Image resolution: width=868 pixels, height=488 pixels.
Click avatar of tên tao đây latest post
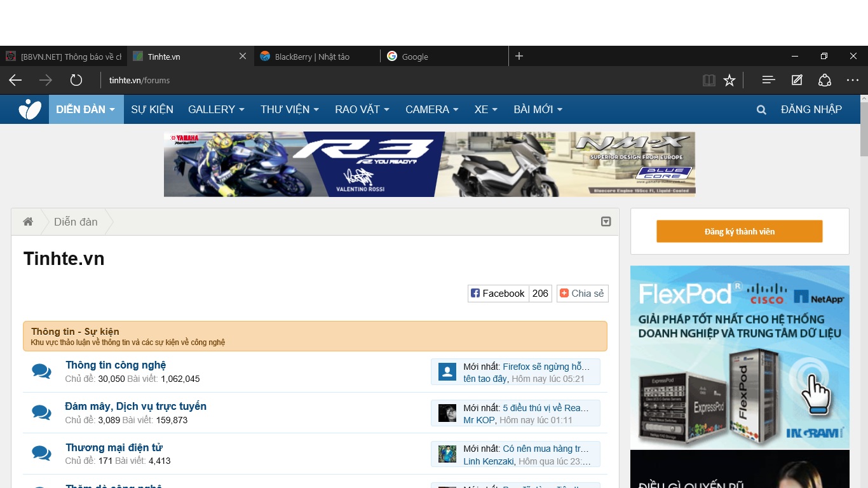pyautogui.click(x=447, y=372)
